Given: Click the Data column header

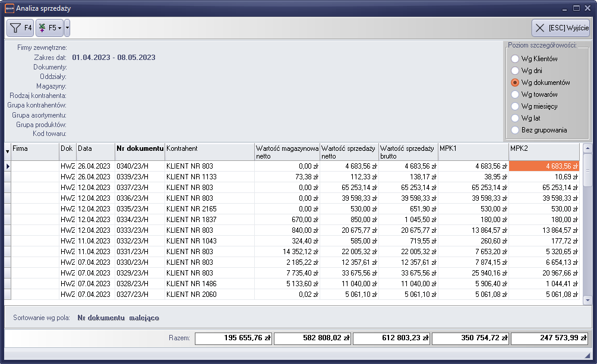Looking at the screenshot, I should point(94,148).
